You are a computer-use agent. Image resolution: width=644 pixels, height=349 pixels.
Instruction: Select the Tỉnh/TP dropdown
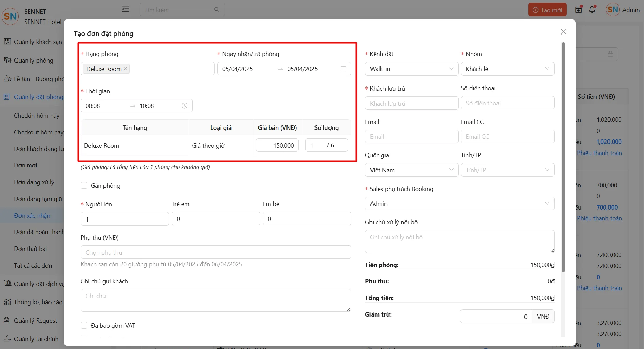pyautogui.click(x=507, y=170)
